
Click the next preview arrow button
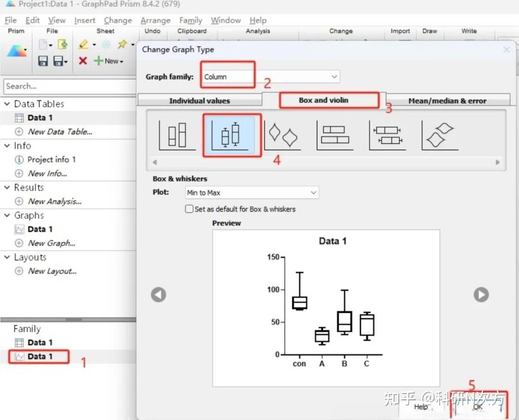click(x=481, y=295)
